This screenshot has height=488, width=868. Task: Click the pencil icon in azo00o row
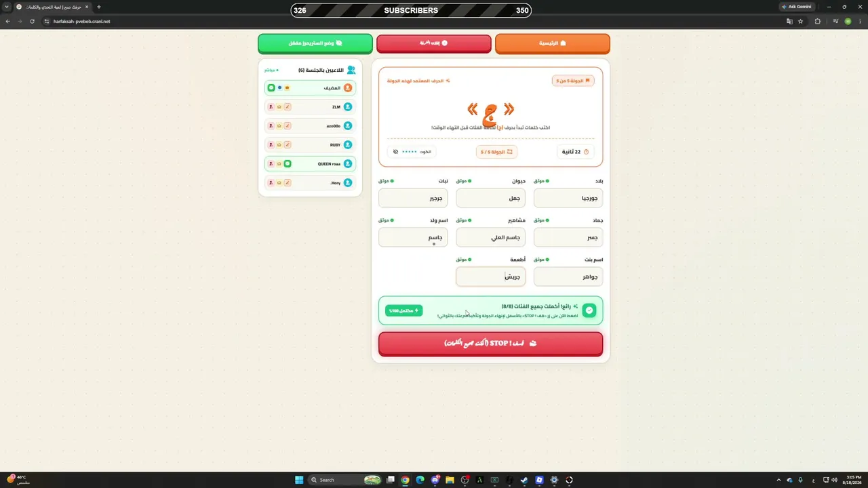(x=288, y=126)
